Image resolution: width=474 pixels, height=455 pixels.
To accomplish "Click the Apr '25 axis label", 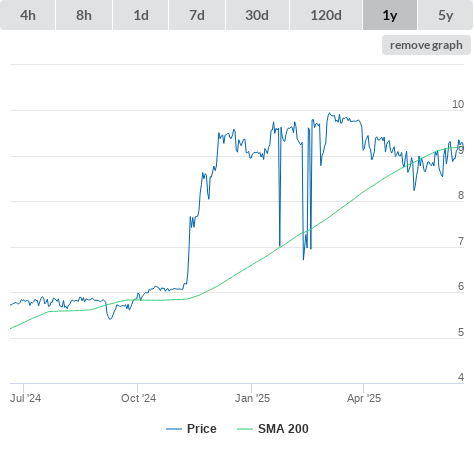I will [x=364, y=398].
